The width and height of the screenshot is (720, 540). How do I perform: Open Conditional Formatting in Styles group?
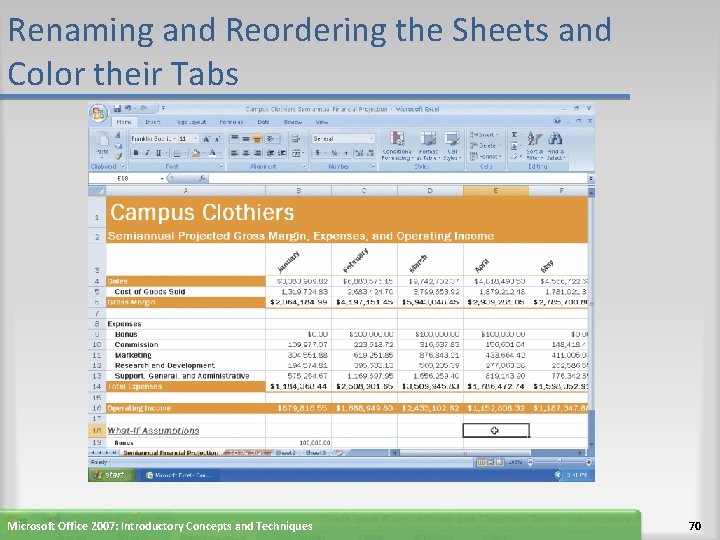pos(397,146)
